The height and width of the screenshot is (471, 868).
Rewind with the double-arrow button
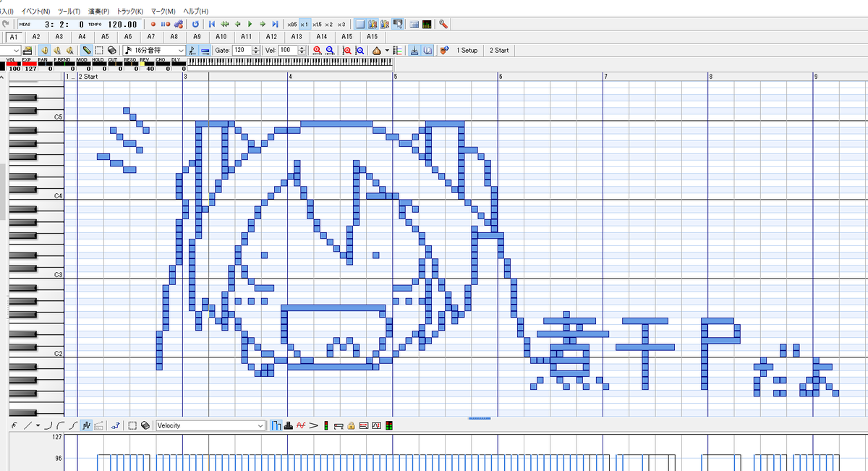point(225,24)
